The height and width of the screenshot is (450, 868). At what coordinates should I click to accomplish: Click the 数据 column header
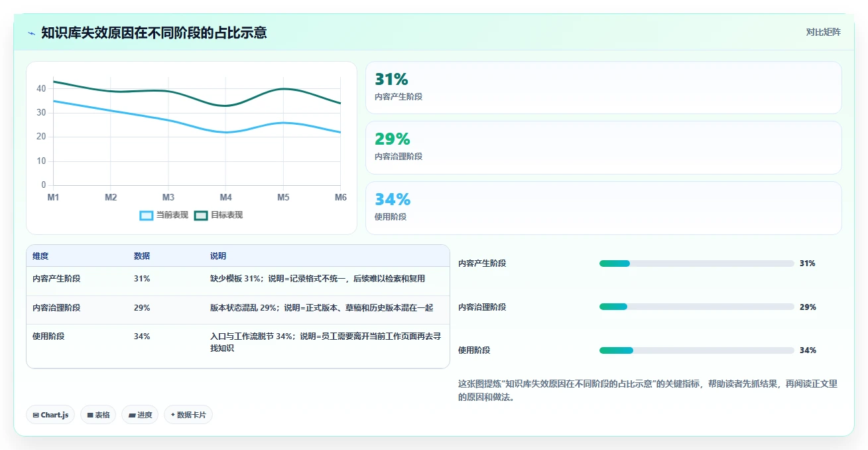pos(142,256)
